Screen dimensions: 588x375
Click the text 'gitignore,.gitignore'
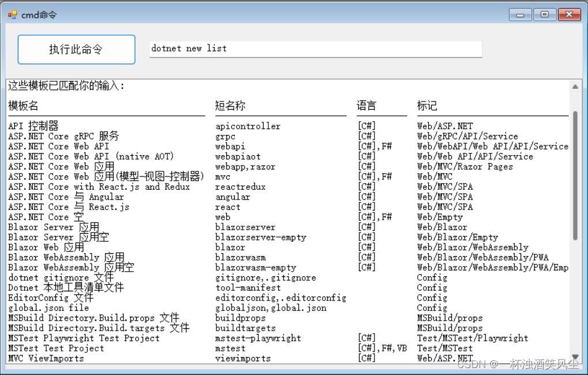tap(265, 278)
